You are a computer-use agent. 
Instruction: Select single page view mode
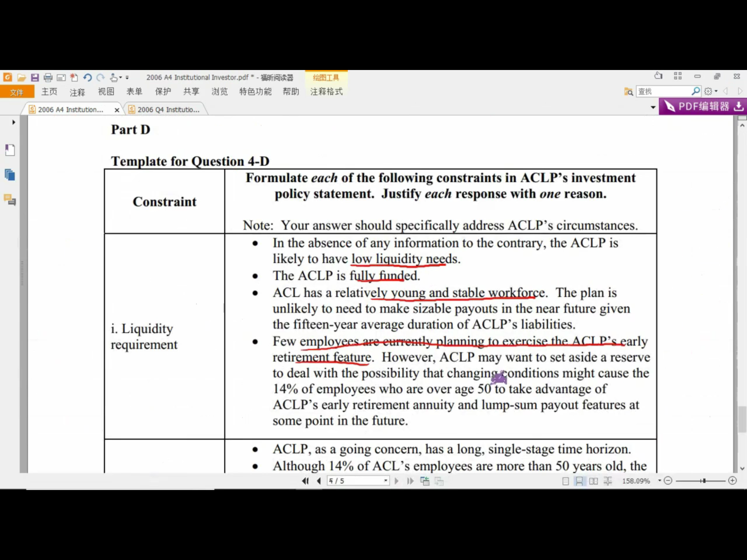point(565,481)
